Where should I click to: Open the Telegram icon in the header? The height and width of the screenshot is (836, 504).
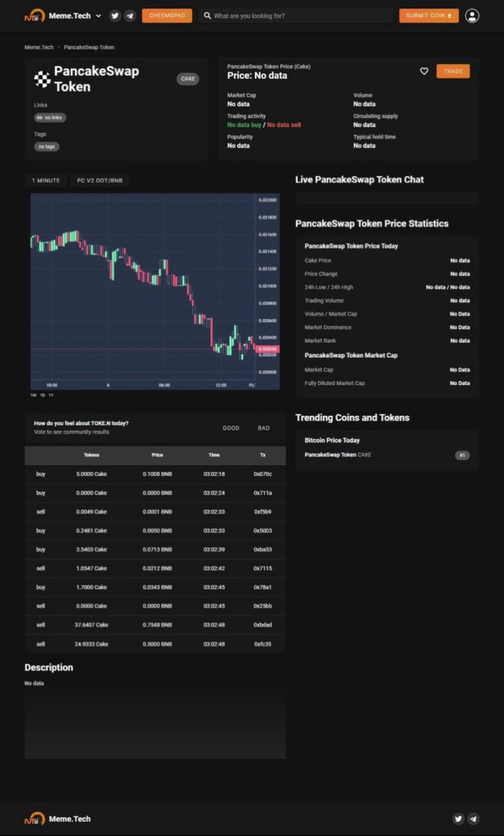coord(129,16)
